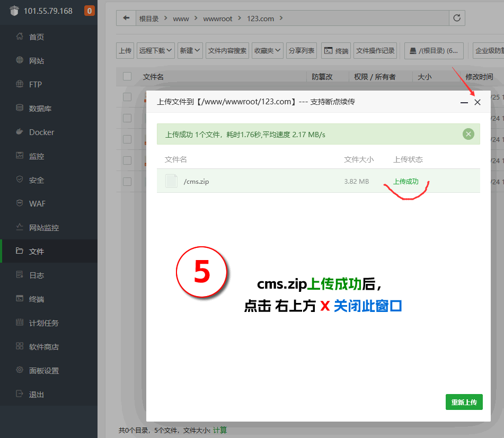The width and height of the screenshot is (504, 438).
Task: Go to 网站 in sidebar menu
Action: point(37,61)
